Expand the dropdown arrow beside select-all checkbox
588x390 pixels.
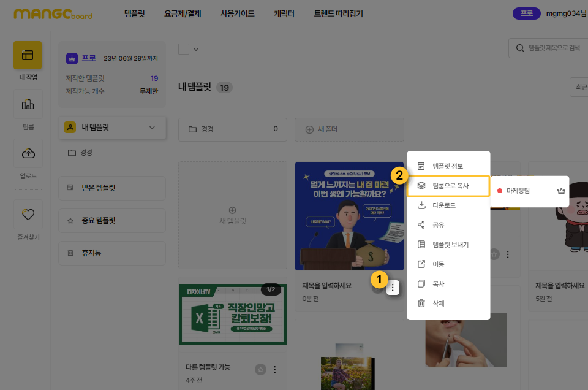196,50
